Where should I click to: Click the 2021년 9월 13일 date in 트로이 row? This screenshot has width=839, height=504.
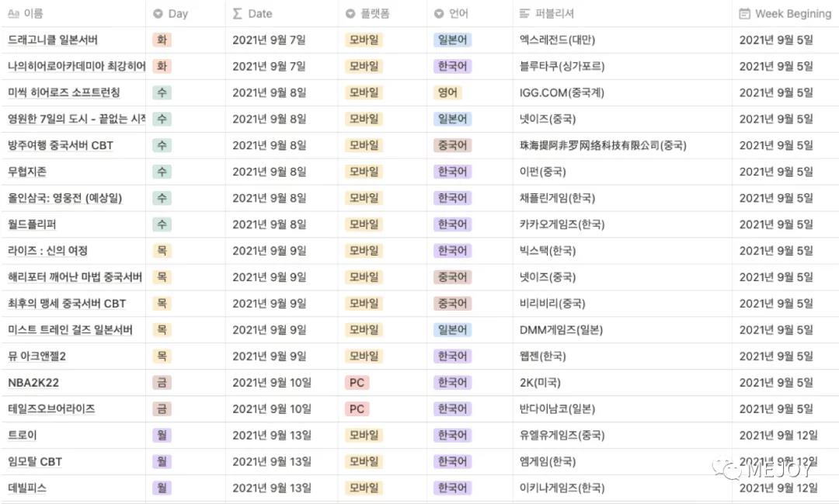pos(272,435)
